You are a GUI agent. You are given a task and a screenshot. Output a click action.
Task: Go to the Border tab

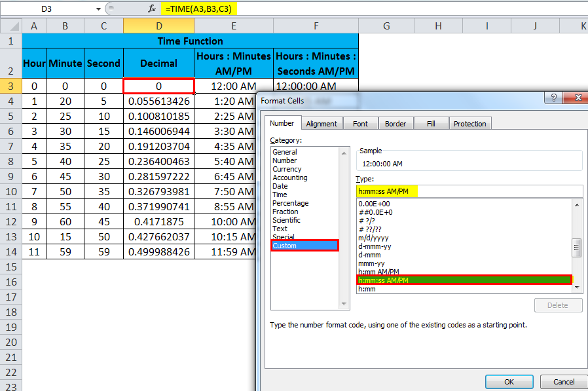(x=395, y=124)
